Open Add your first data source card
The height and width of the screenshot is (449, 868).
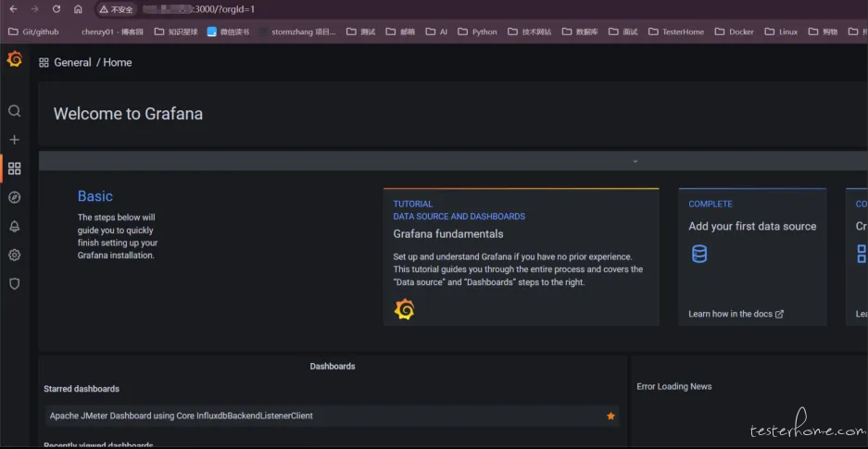(x=752, y=257)
